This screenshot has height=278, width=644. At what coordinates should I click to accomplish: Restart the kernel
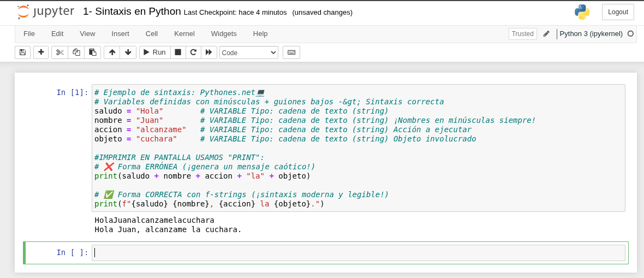click(193, 52)
